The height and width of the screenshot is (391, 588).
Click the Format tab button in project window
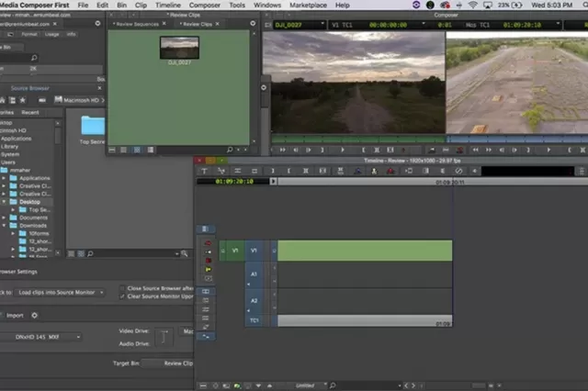pos(29,34)
